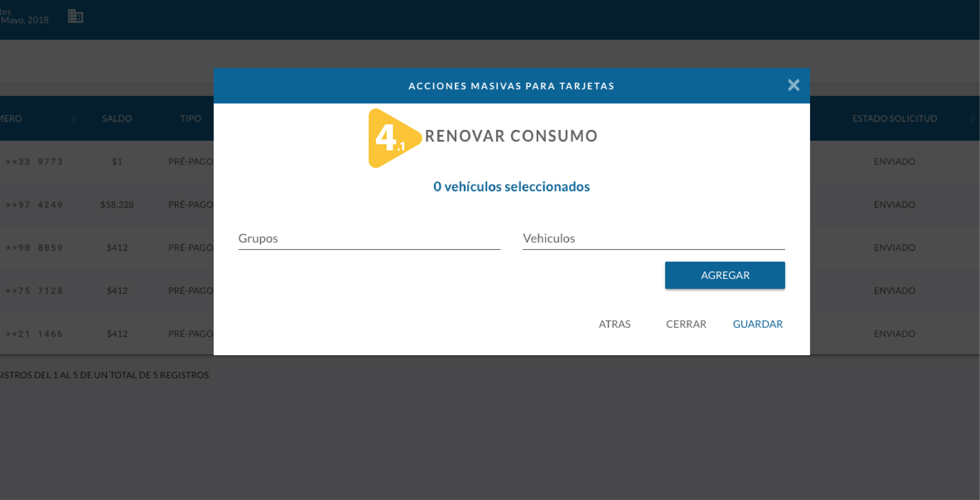Screen dimensions: 980x500
Task: Open the Vehiculos selection field
Action: click(654, 239)
